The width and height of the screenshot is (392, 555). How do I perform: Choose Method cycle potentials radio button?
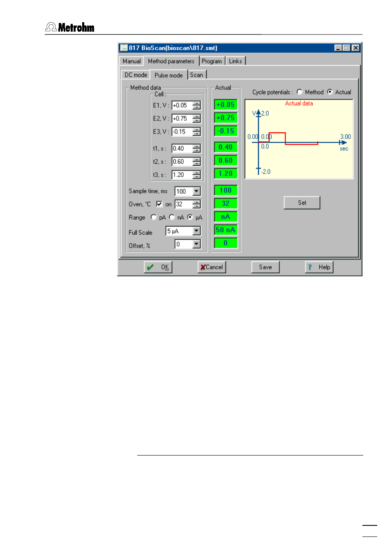coord(300,92)
